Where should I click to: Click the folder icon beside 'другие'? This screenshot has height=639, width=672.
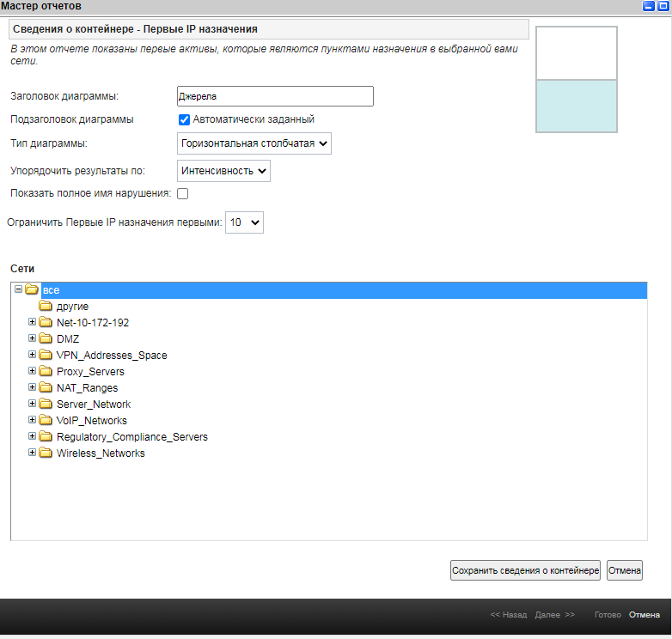[x=46, y=306]
